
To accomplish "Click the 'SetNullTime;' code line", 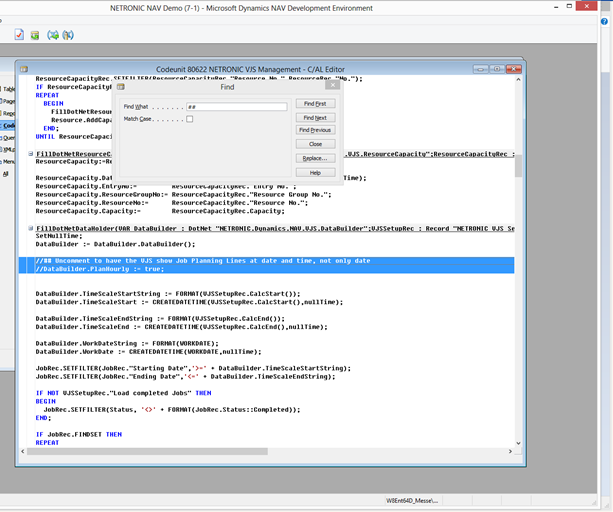I will tap(59, 236).
